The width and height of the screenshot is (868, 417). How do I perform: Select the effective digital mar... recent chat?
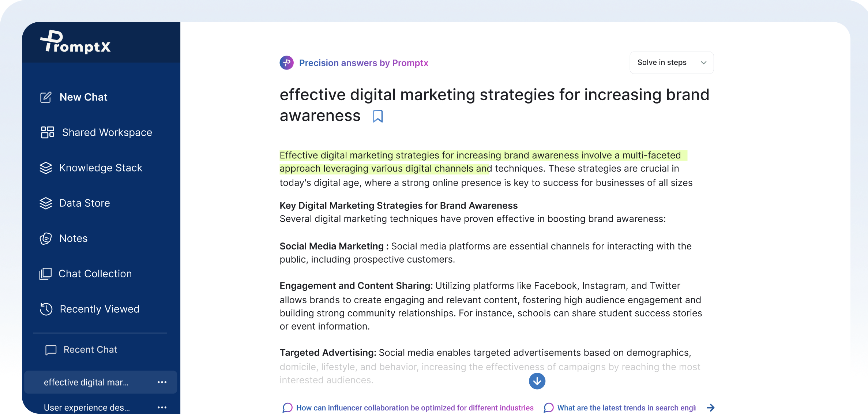[x=86, y=382]
